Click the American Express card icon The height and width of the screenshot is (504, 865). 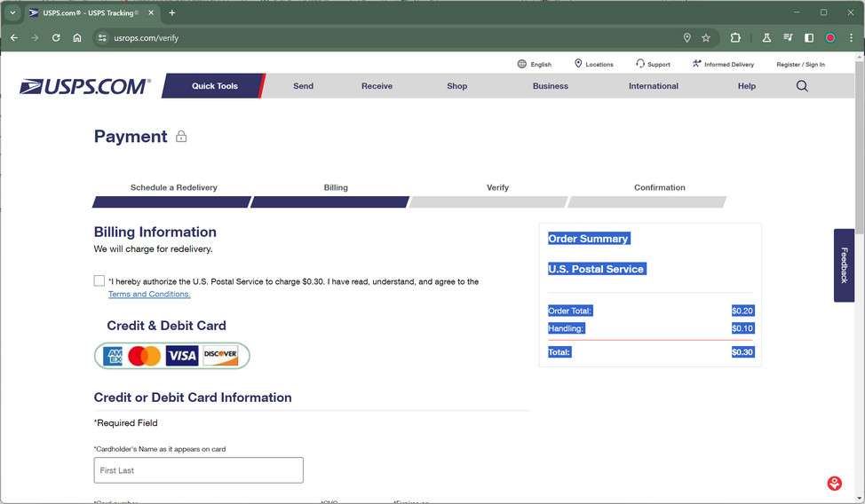point(113,356)
